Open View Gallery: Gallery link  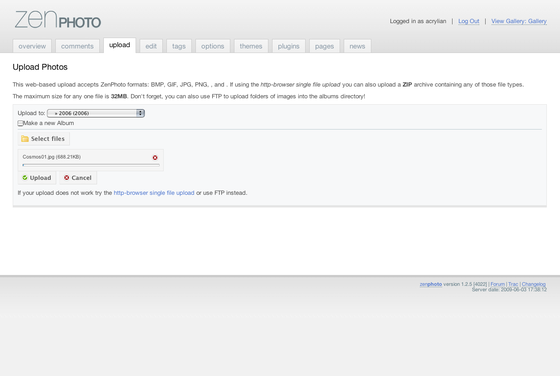tap(519, 21)
